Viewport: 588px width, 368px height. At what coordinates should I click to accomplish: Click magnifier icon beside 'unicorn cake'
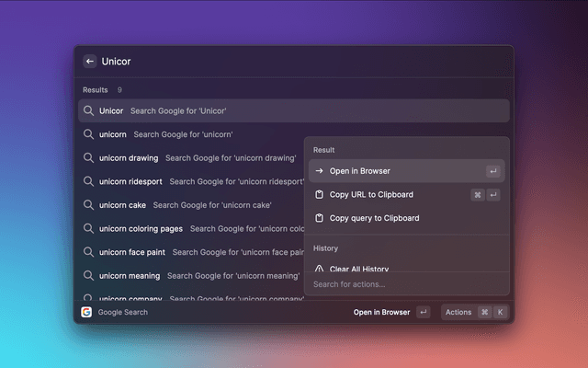coord(89,205)
